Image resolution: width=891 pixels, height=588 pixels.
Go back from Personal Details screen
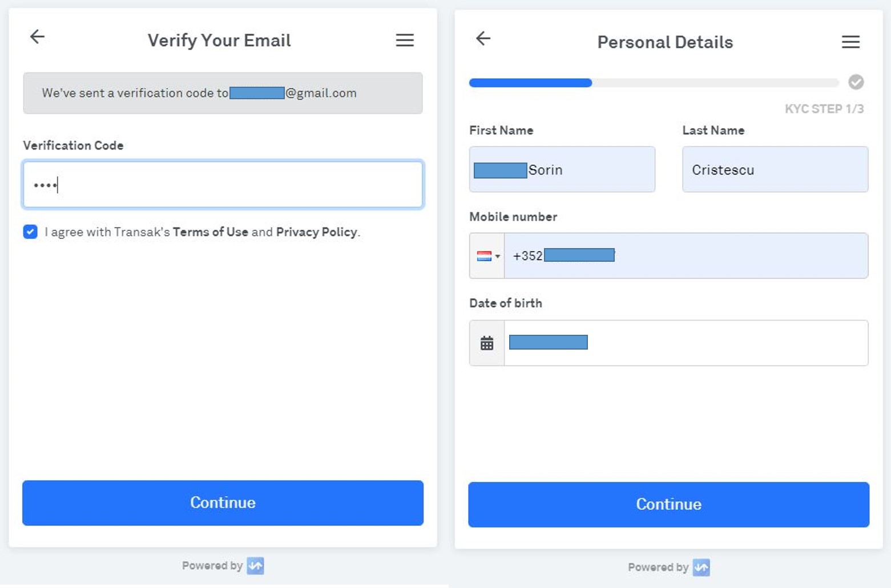(x=483, y=39)
